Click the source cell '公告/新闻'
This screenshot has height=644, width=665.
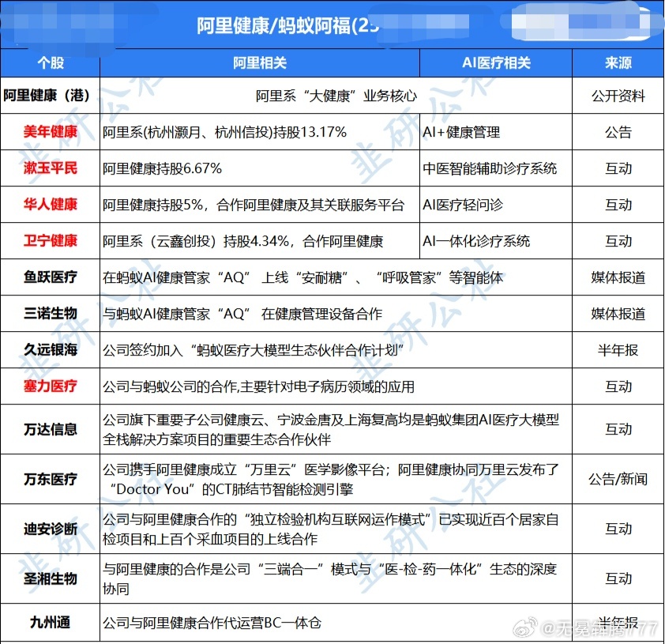coord(618,479)
